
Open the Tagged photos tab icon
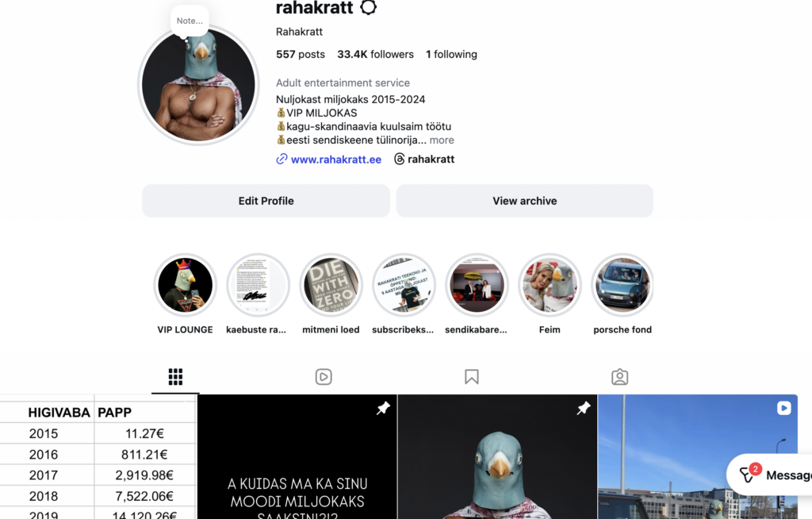point(619,377)
